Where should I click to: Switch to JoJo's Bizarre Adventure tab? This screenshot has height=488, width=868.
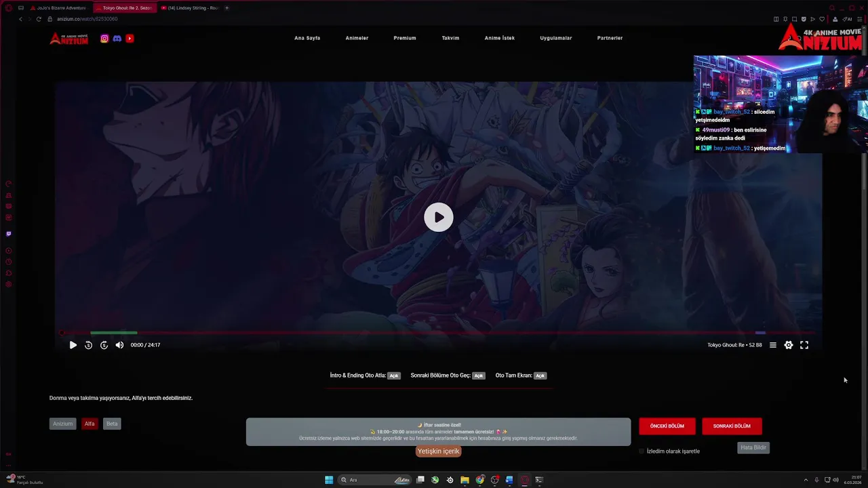58,8
